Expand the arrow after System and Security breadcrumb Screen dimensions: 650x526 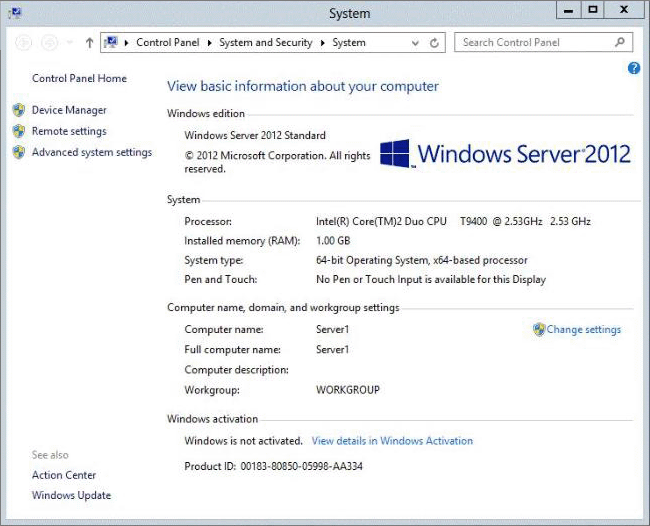324,43
